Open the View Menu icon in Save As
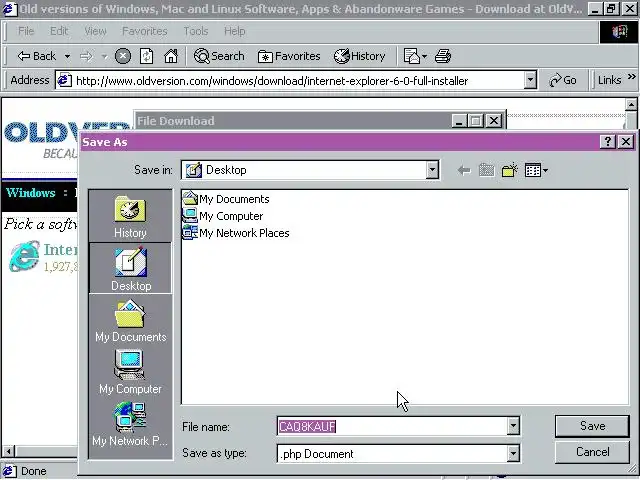 [x=536, y=170]
